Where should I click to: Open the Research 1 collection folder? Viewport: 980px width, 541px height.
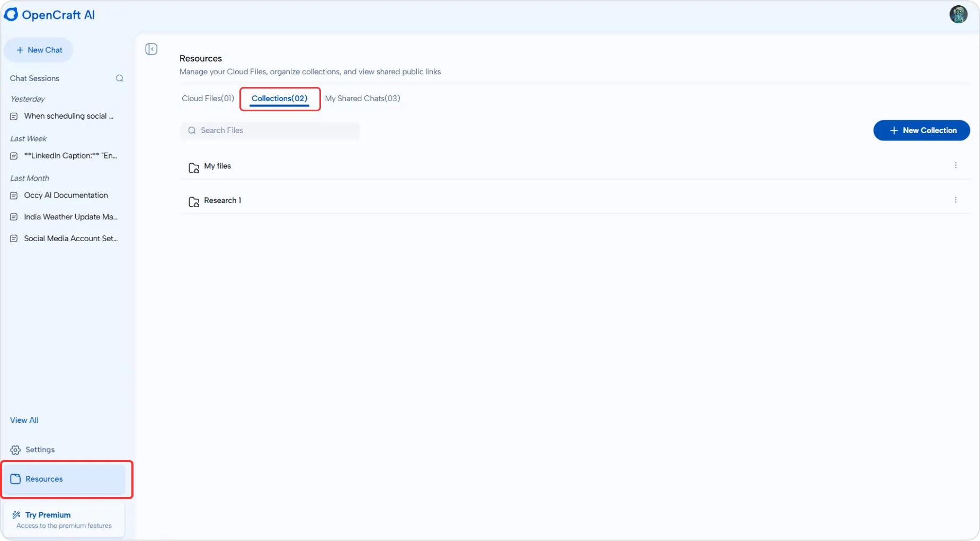point(222,200)
